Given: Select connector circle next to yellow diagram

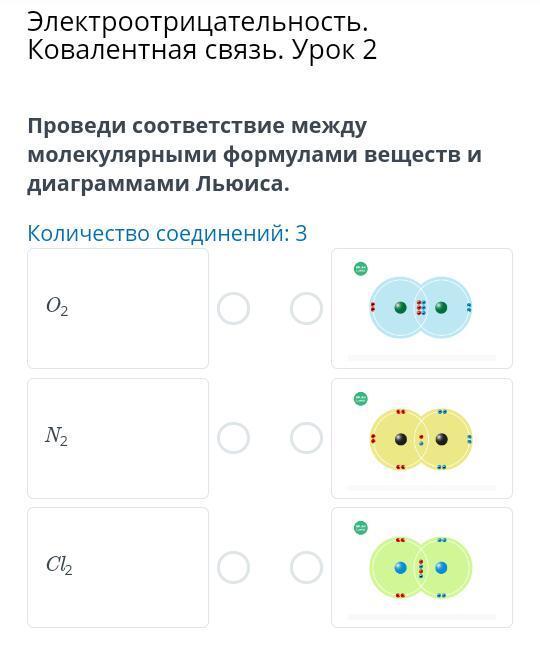Looking at the screenshot, I should click(306, 438).
